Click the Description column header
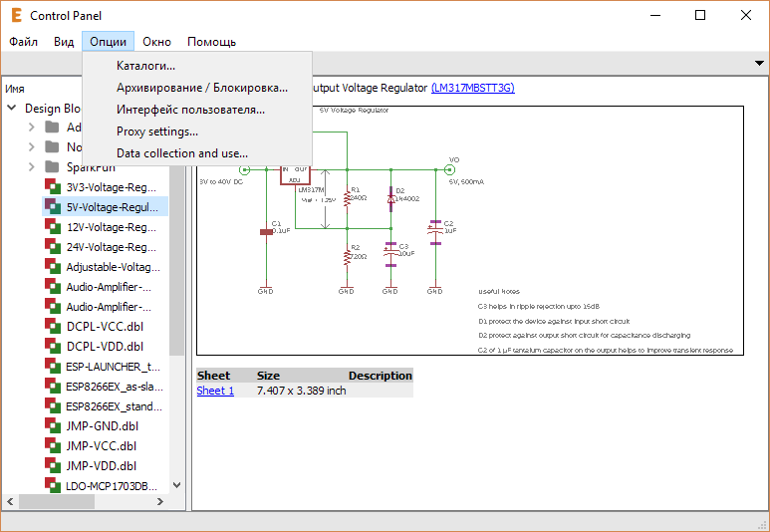 coord(381,376)
